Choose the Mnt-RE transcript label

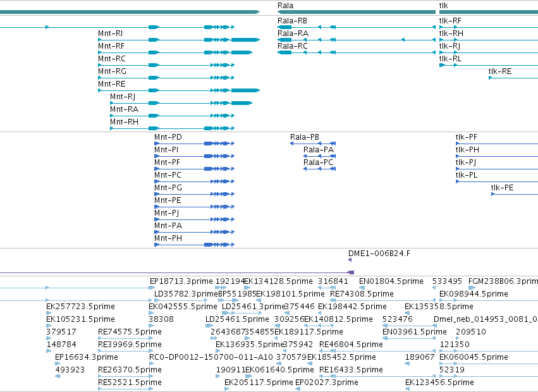112,84
